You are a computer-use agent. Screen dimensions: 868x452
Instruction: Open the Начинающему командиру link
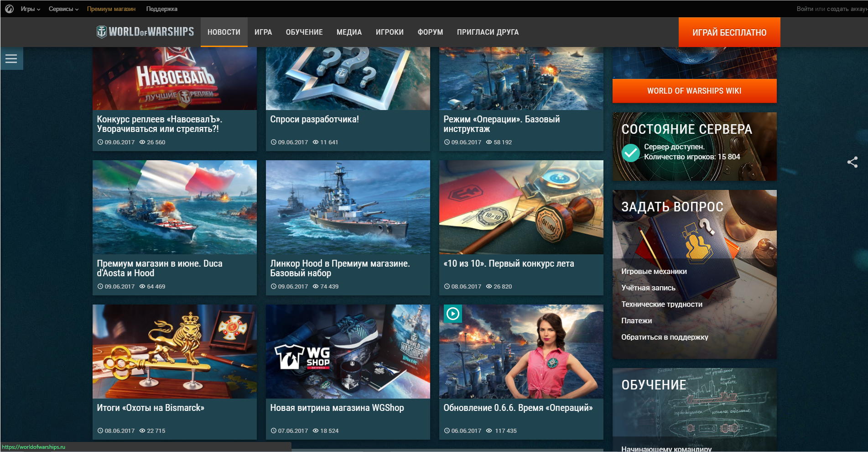coord(666,448)
